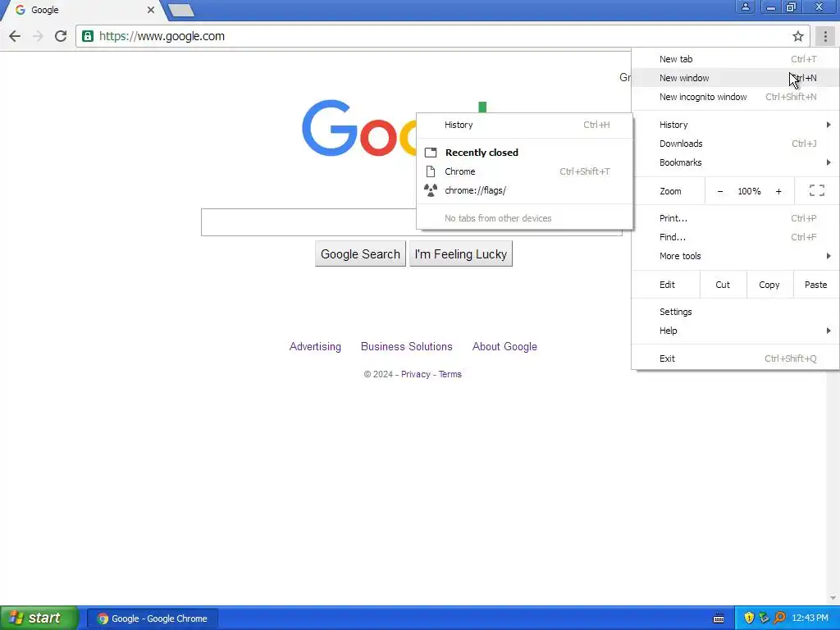Choose New tab from the menu

(735, 59)
